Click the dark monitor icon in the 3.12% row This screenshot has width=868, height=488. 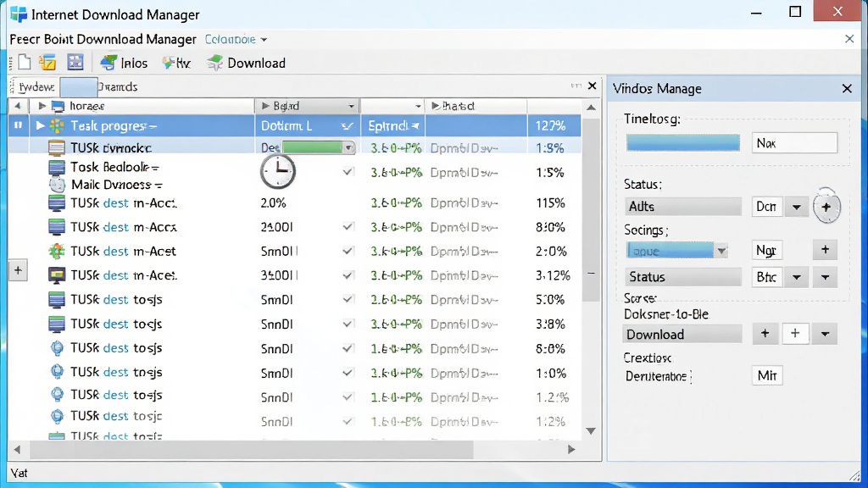coord(57,275)
